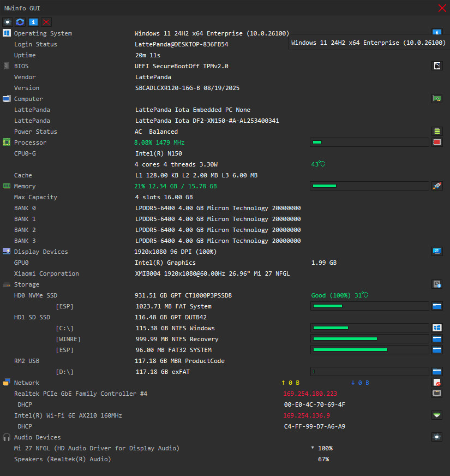Click the Windows icon button for C: drive
Image resolution: width=450 pixels, height=476 pixels.
437,328
